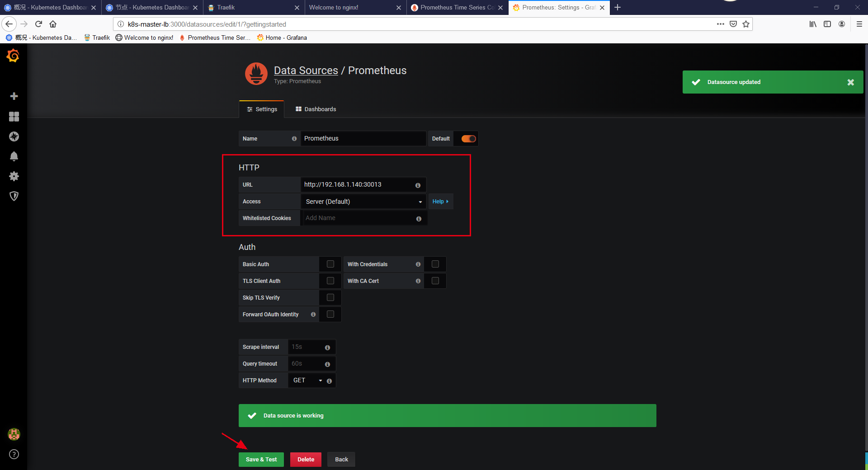Viewport: 868px width, 470px height.
Task: Open Server Admin shield icon in sidebar
Action: [x=14, y=196]
